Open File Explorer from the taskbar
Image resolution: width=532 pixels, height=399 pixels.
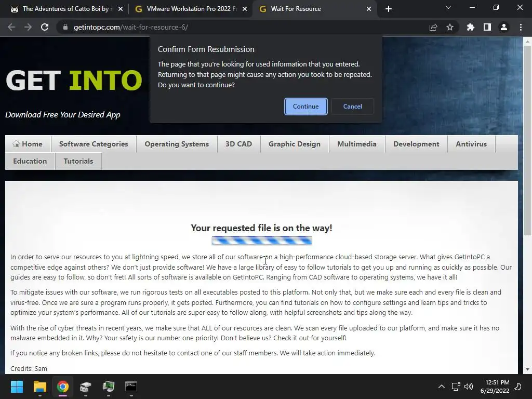[x=39, y=387]
